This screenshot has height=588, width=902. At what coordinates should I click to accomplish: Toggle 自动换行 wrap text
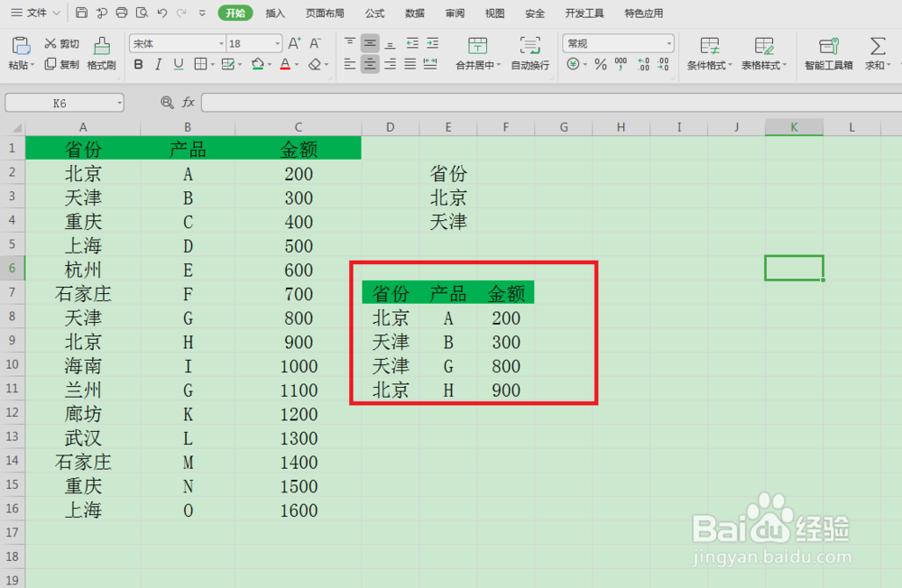[529, 53]
